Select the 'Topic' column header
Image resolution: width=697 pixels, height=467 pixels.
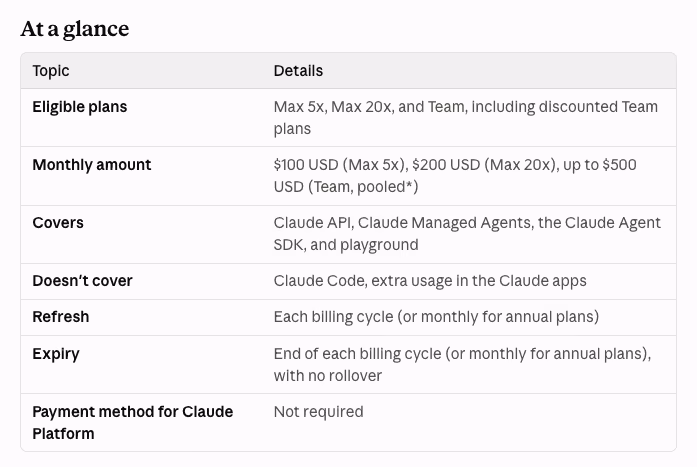pyautogui.click(x=51, y=71)
